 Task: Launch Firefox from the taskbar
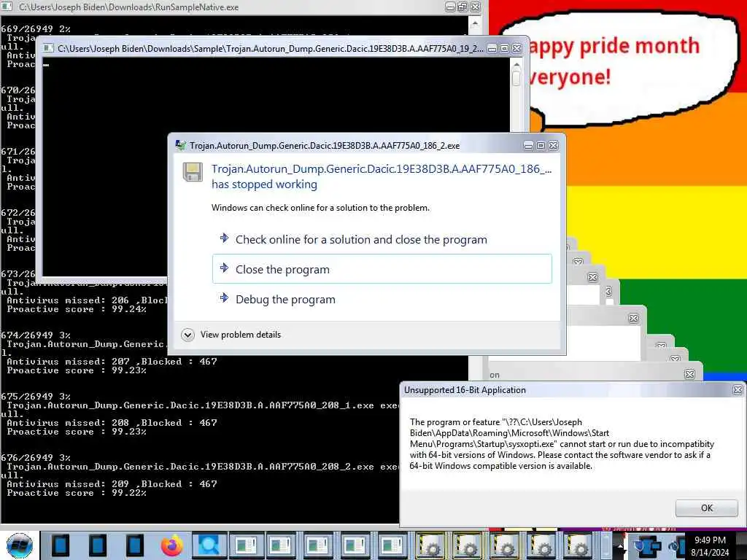coord(171,545)
